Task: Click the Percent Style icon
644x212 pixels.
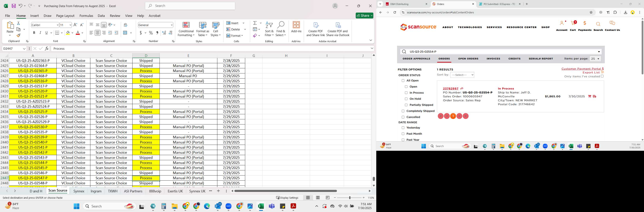Action: [151, 33]
